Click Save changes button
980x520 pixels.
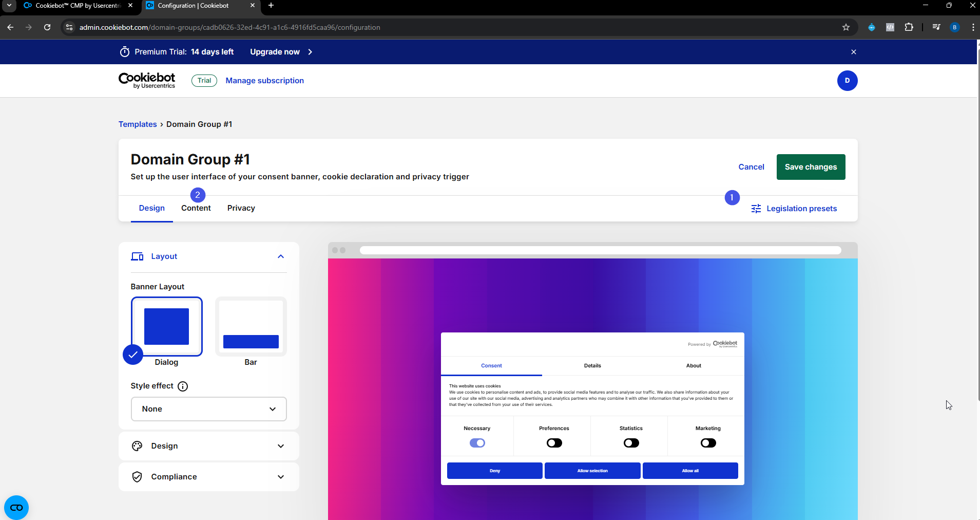click(x=811, y=167)
